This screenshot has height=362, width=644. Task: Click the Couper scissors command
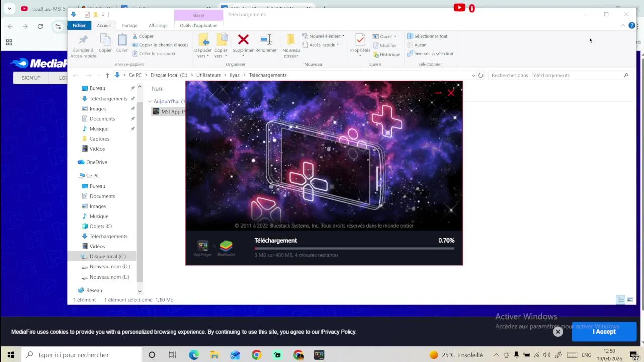point(143,36)
